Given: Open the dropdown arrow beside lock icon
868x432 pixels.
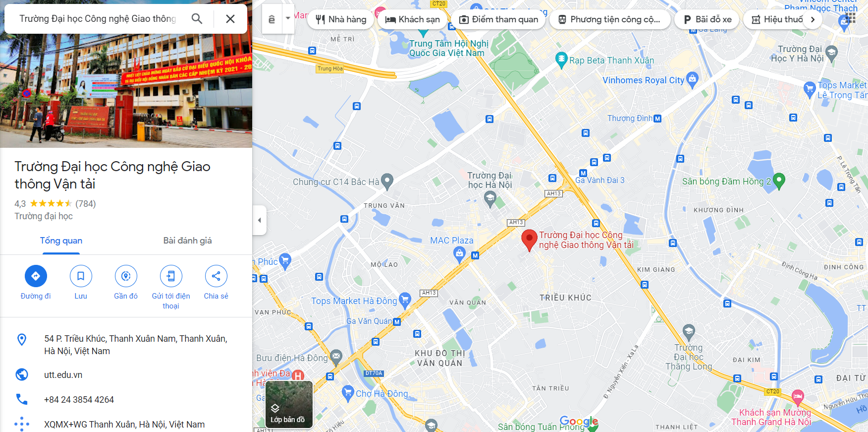Looking at the screenshot, I should pyautogui.click(x=288, y=19).
